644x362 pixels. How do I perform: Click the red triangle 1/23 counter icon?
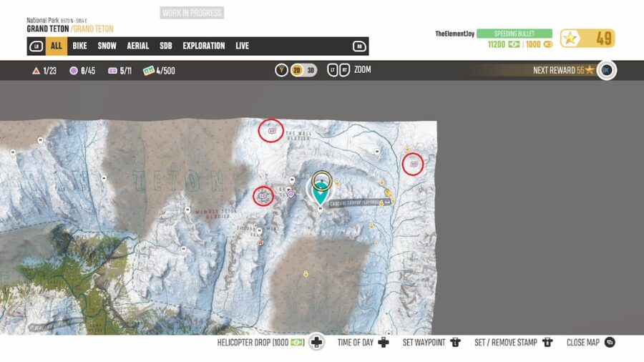36,71
